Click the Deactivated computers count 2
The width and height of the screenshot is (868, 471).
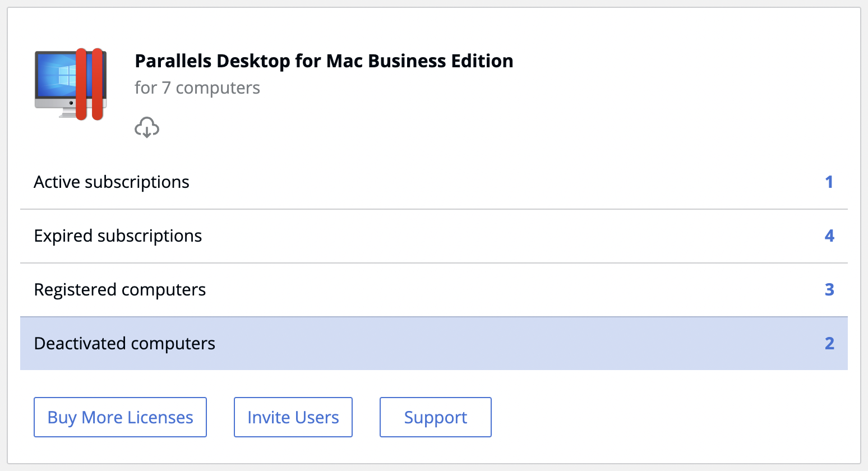point(829,344)
